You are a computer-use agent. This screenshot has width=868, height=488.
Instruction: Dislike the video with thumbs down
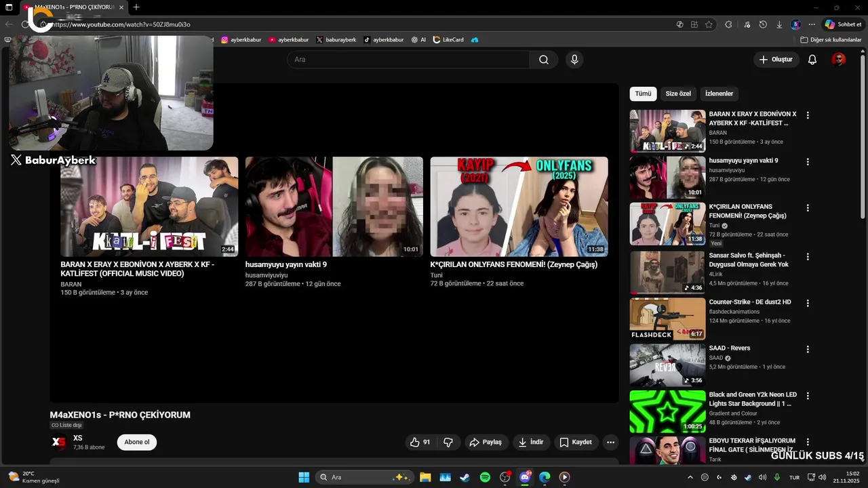(x=448, y=442)
